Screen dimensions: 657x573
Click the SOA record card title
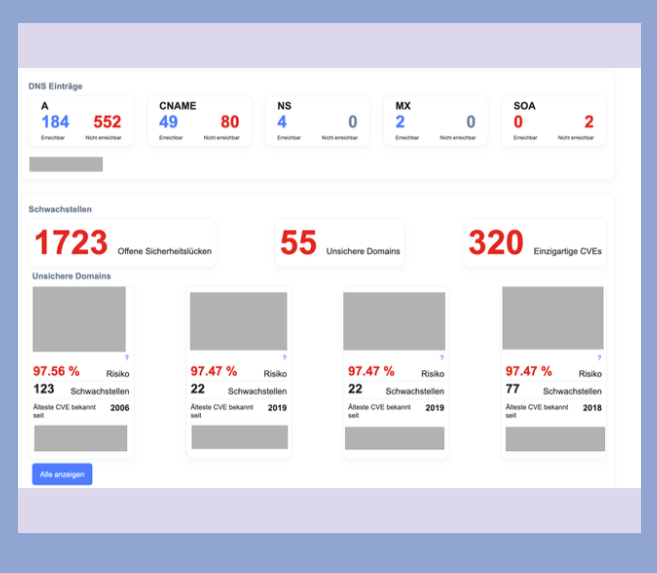[525, 106]
